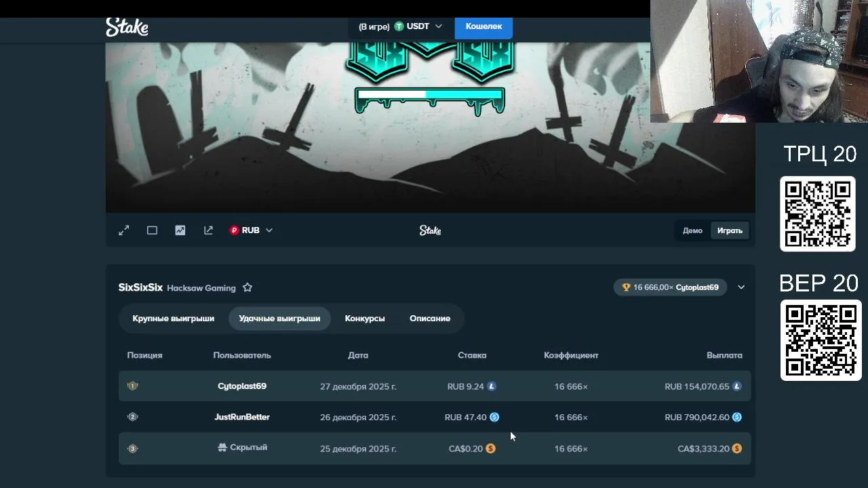Click the 16 666,00× Cytoplast69 trophy badge

click(670, 287)
